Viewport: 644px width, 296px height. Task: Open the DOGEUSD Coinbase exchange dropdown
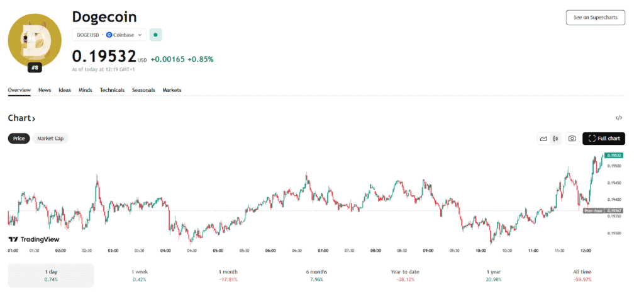pos(109,35)
